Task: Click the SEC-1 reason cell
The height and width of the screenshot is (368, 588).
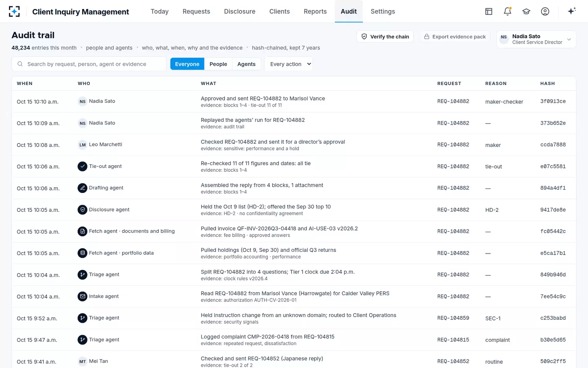Action: click(493, 319)
